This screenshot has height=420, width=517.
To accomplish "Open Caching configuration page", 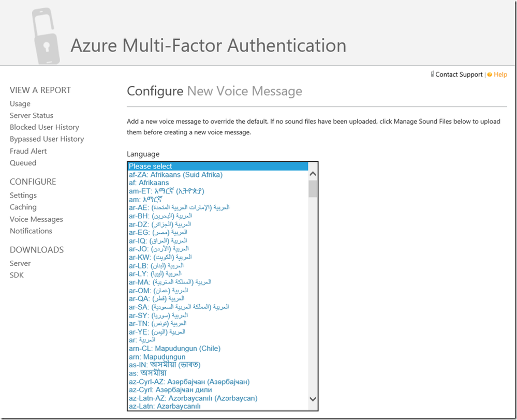I will [x=23, y=207].
